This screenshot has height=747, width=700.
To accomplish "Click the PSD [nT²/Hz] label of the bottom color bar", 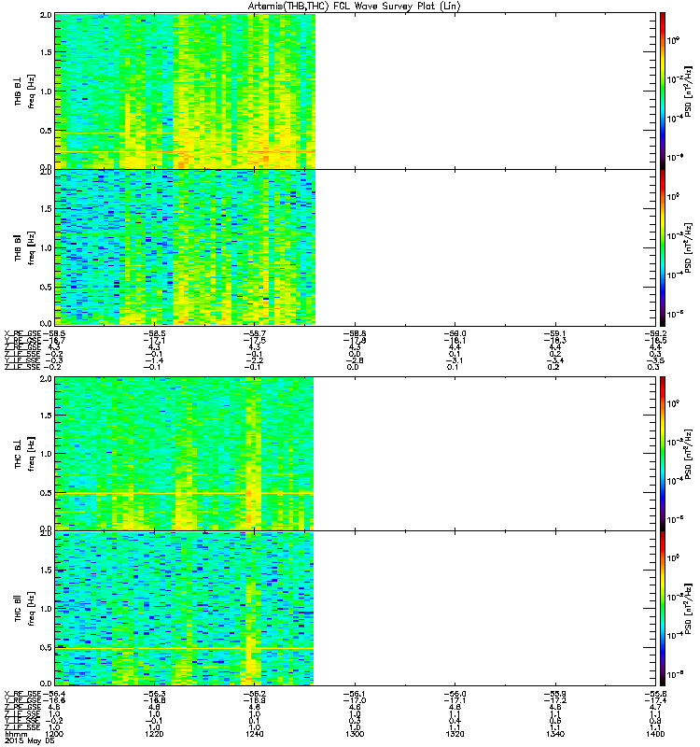I will click(x=688, y=609).
